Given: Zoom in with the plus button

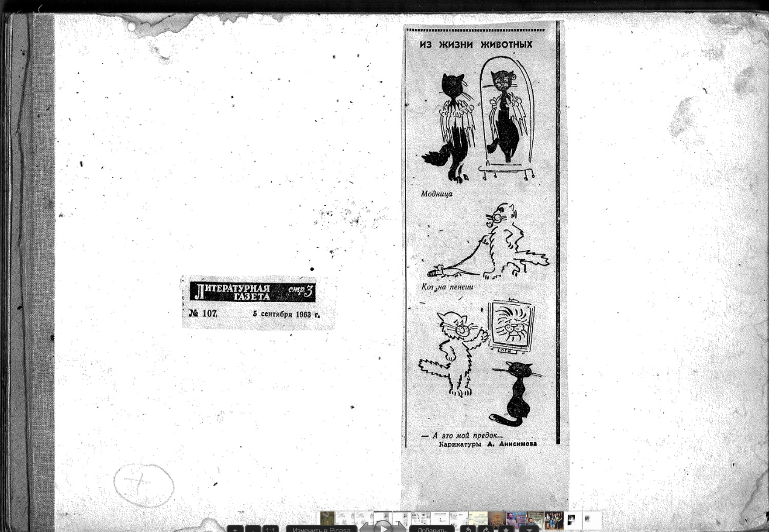Looking at the screenshot, I should point(235,529).
